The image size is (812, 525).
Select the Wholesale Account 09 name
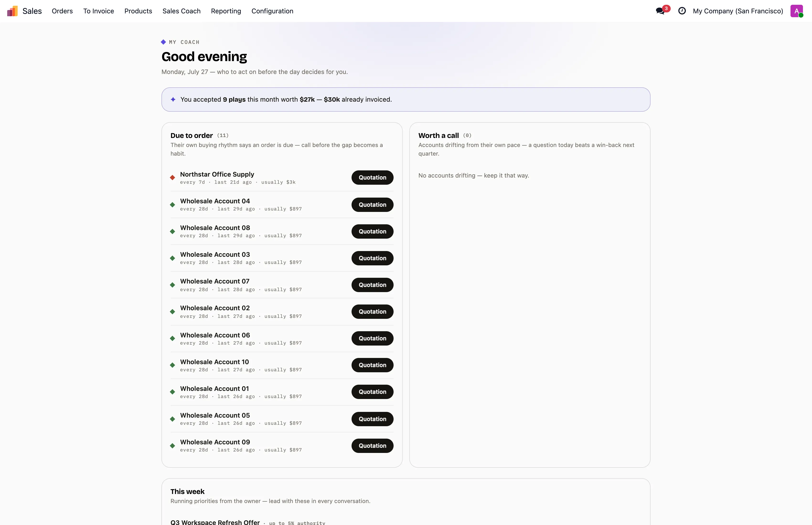tap(215, 442)
